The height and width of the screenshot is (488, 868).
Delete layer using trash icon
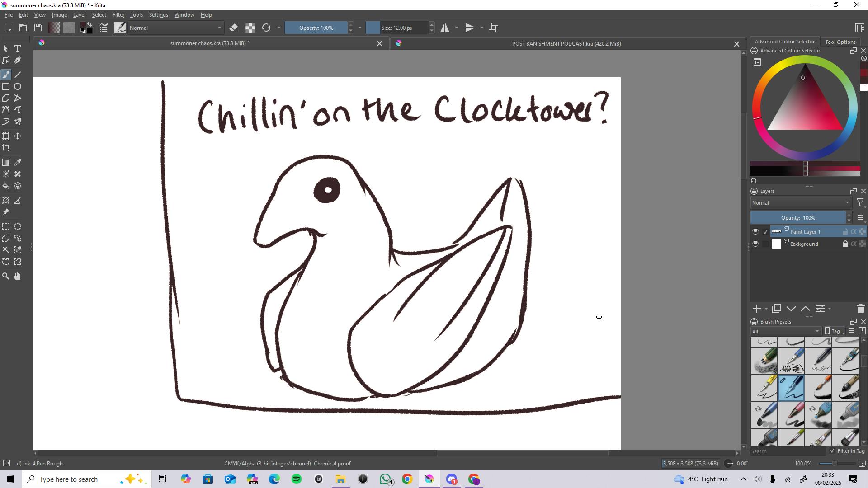860,309
